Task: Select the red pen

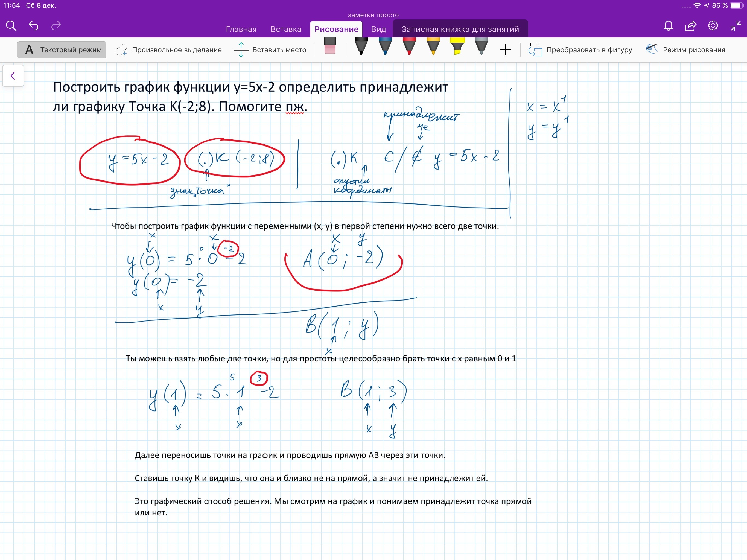Action: tap(409, 46)
